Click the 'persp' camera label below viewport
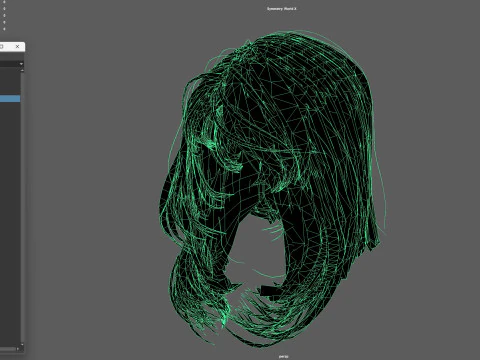Viewport: 480px width, 360px height. point(283,356)
